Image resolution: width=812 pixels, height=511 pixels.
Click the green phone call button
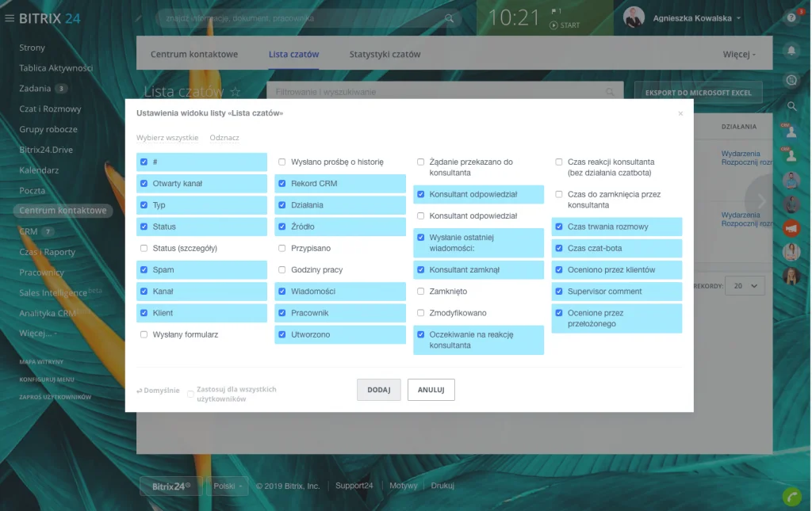coord(791,496)
